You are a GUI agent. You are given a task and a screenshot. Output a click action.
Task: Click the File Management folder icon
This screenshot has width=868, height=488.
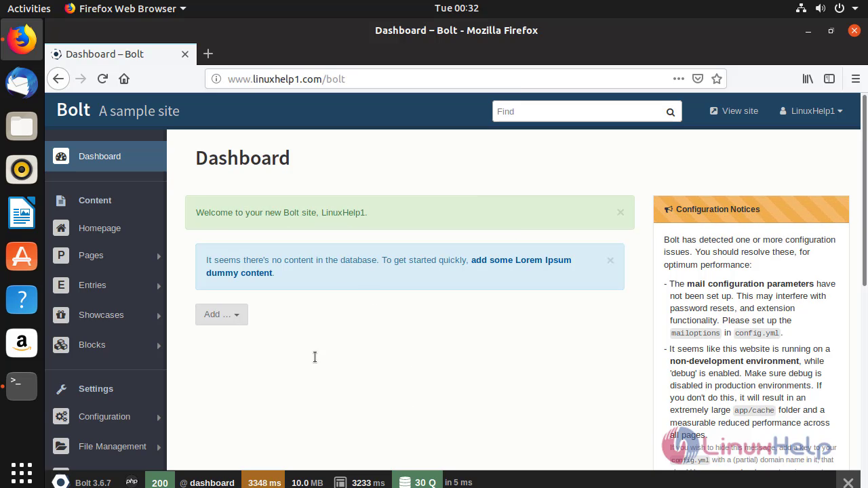(x=61, y=447)
